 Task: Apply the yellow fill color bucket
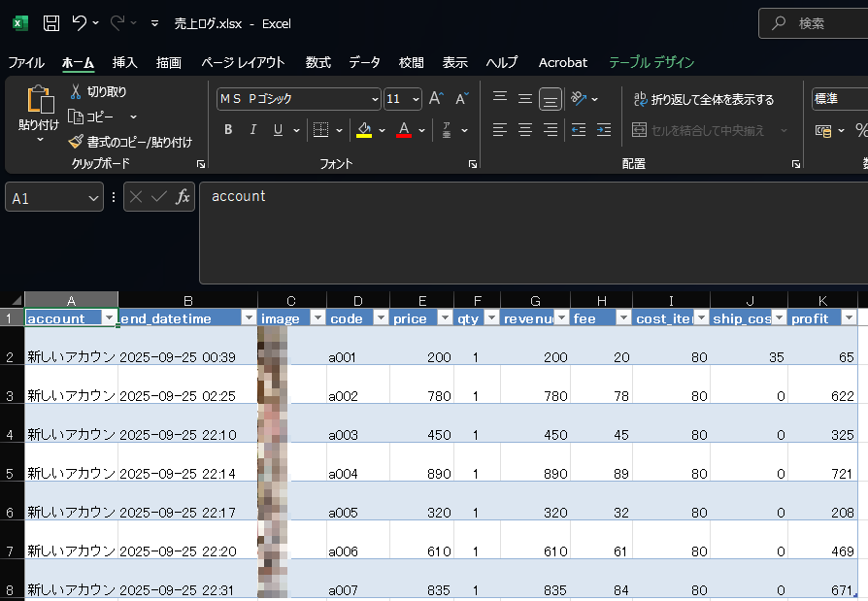point(364,130)
